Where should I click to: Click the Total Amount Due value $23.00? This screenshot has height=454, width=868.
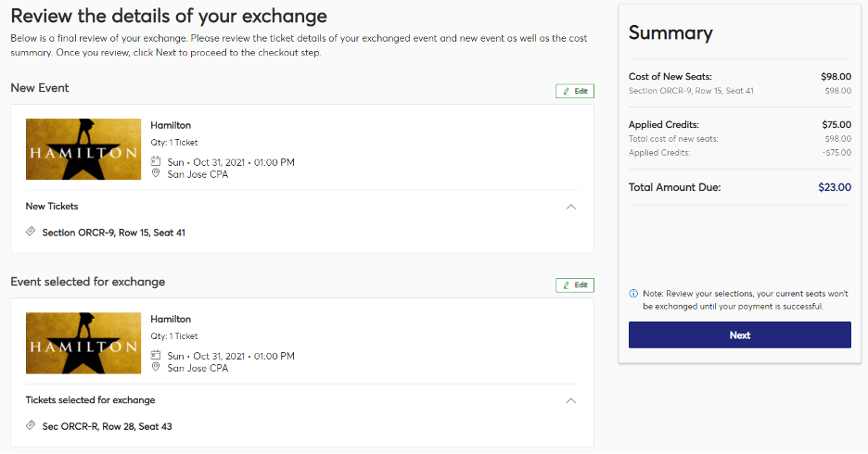coord(835,187)
